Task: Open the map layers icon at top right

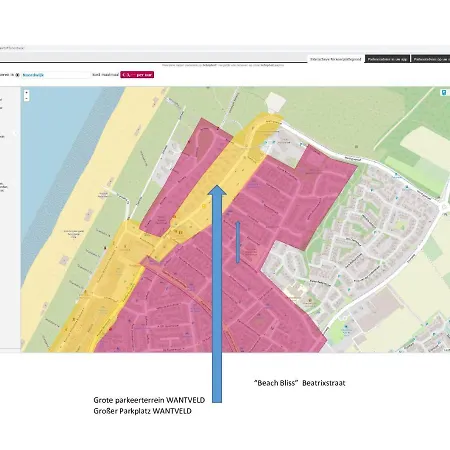Action: (x=444, y=93)
